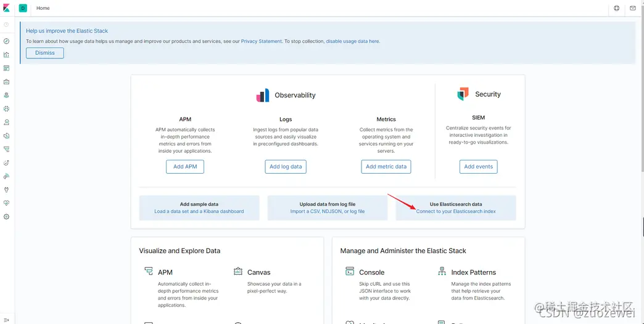
Task: Open Dashboard from the sidebar
Action: point(6,68)
